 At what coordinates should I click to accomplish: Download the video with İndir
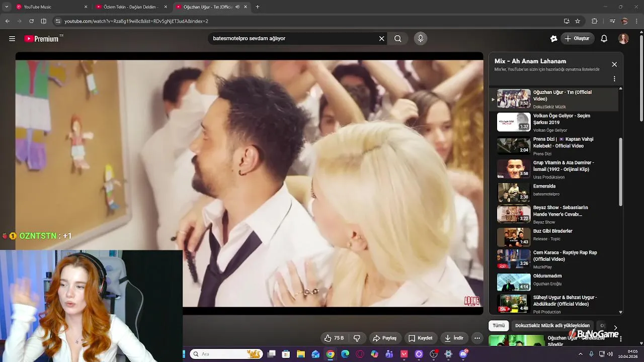tap(453, 338)
